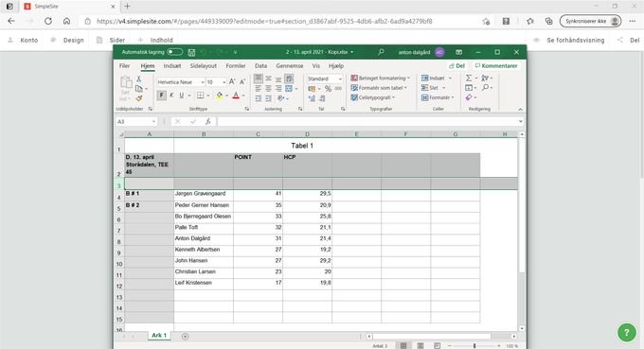Screen dimensions: 644x349
Task: Click the Kommentarer button
Action: point(496,65)
